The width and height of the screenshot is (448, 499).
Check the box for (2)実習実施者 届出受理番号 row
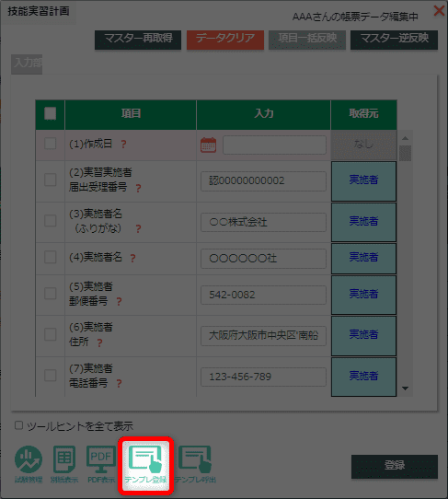pyautogui.click(x=51, y=180)
